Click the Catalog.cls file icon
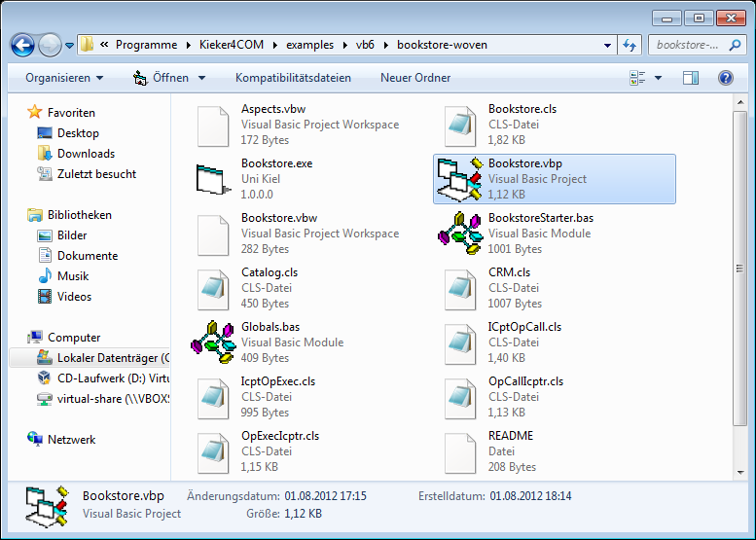This screenshot has width=756, height=540. point(213,289)
